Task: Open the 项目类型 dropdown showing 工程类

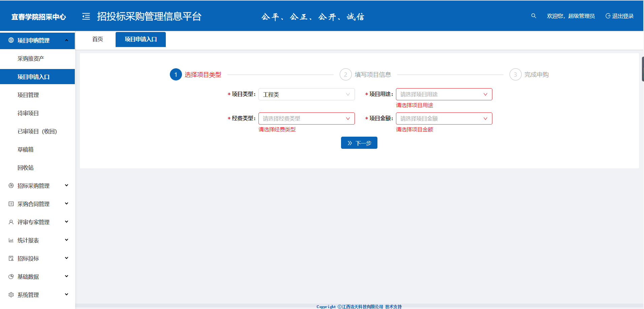Action: click(x=306, y=95)
